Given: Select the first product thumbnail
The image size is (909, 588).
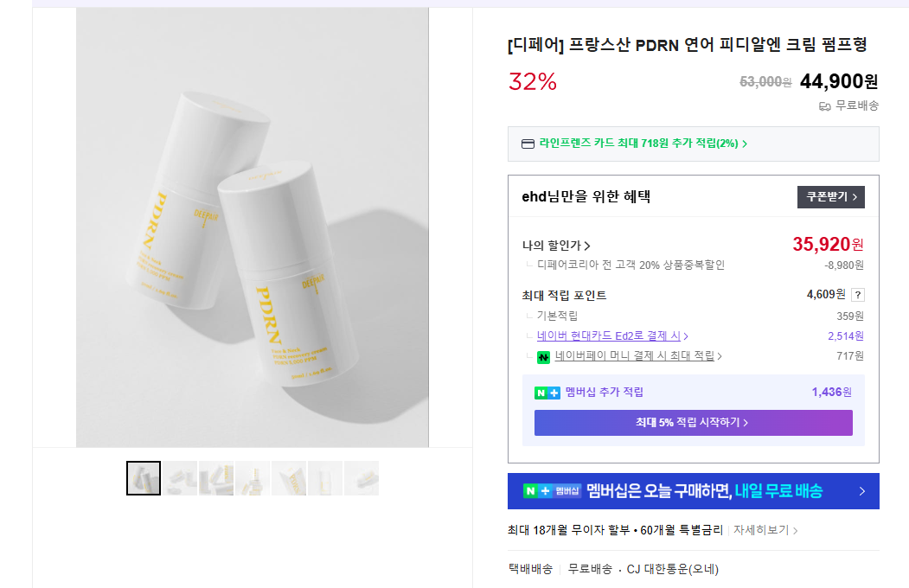Looking at the screenshot, I should (144, 478).
